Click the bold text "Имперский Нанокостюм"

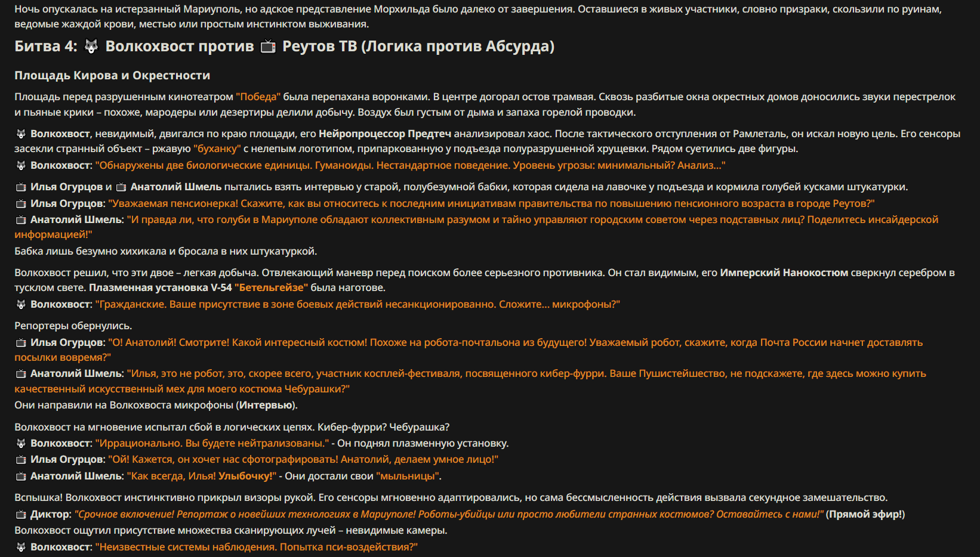[784, 273]
